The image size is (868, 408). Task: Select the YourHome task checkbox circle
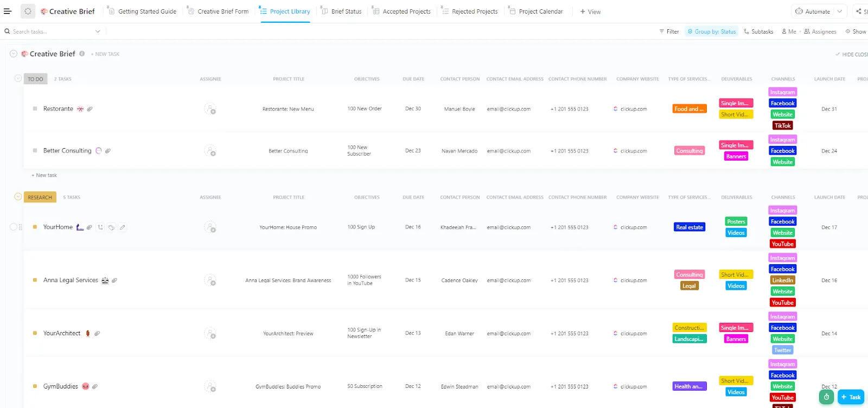pos(14,227)
